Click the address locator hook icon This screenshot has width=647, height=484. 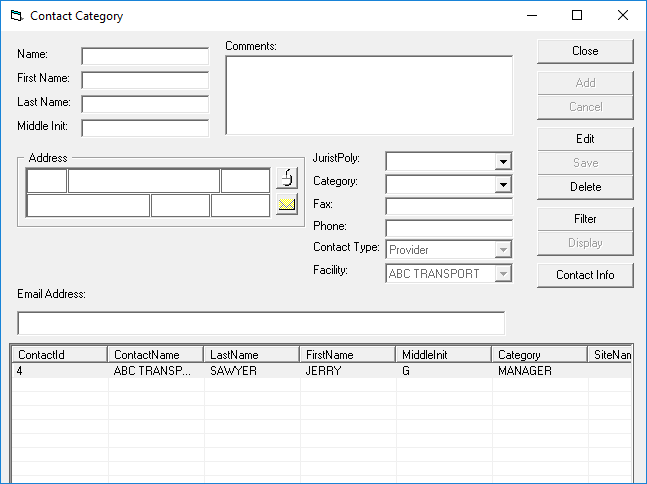pyautogui.click(x=287, y=178)
